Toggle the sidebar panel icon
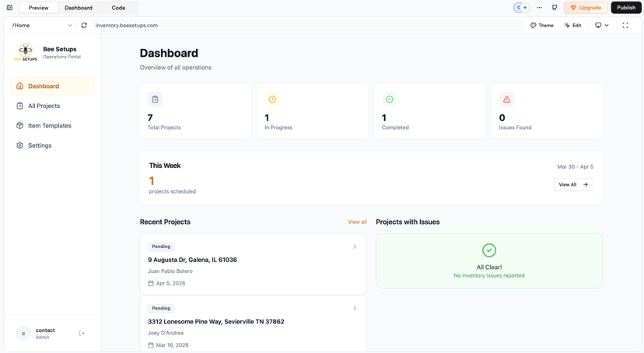Screen dimensions: 644x353 [x=9, y=8]
